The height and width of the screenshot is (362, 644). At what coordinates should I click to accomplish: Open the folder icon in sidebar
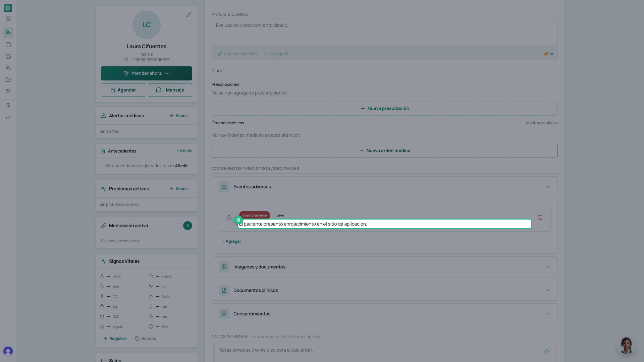(x=8, y=80)
